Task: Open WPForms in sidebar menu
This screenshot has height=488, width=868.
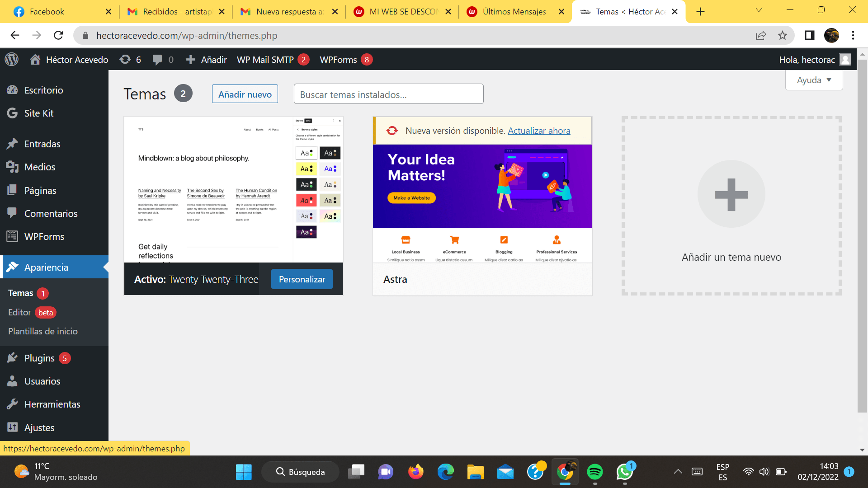Action: pos(54,236)
